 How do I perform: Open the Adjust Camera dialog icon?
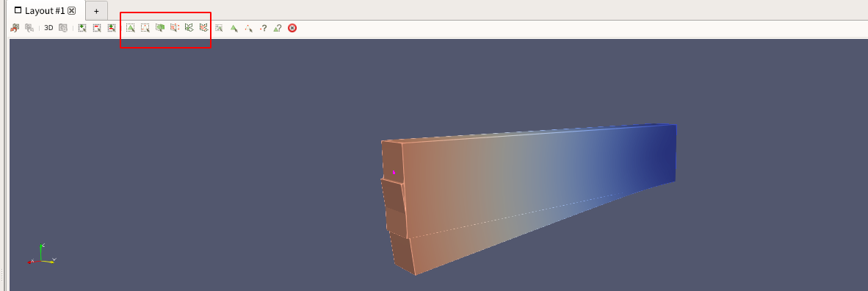click(x=63, y=28)
